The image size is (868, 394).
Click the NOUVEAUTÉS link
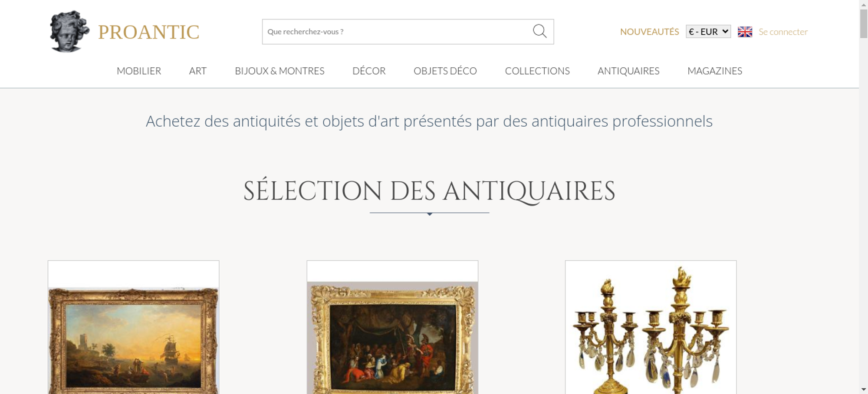coord(649,32)
